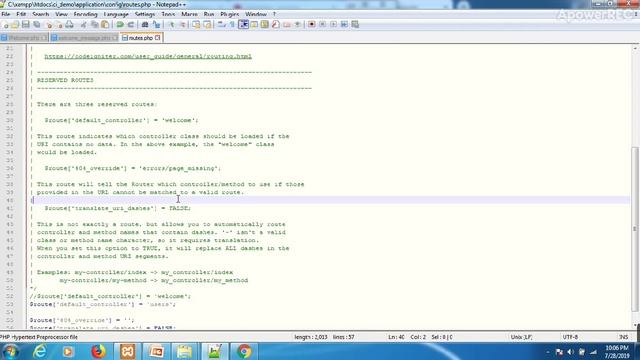
Task: Cut selection using the scissors icon
Action: pos(84,24)
